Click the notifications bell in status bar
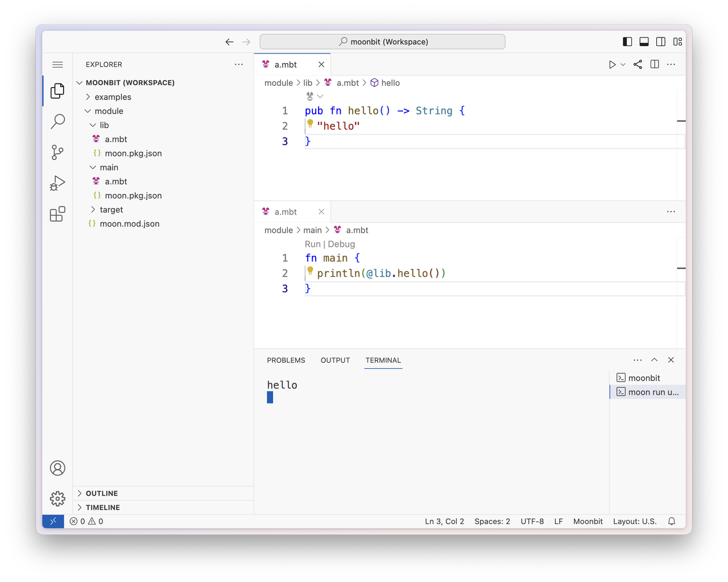The width and height of the screenshot is (728, 582). [x=672, y=521]
